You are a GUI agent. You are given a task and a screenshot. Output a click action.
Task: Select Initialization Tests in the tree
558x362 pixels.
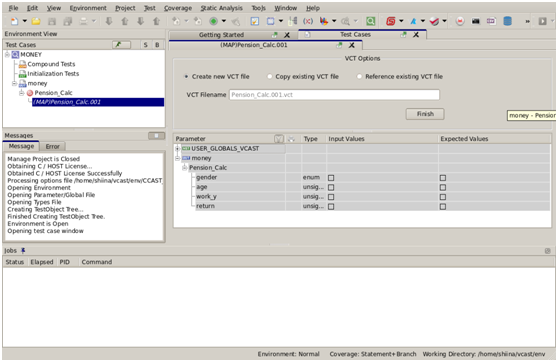click(x=53, y=74)
